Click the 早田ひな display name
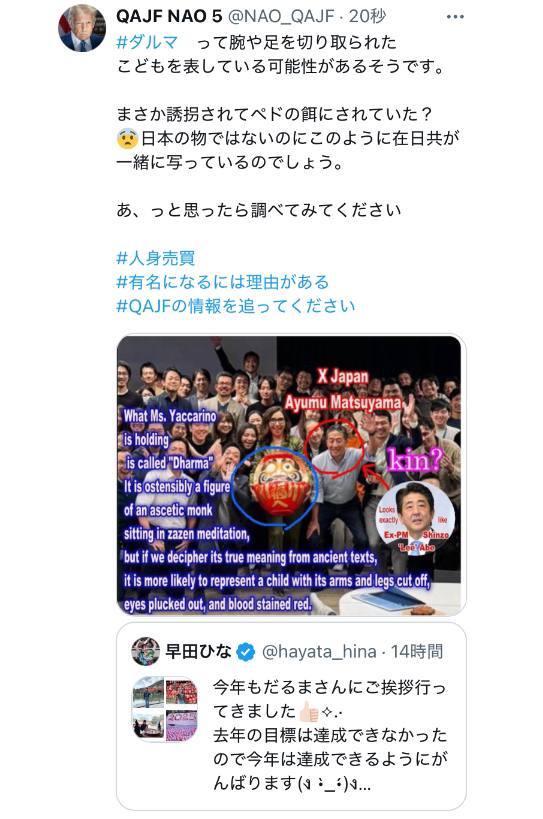This screenshot has width=543, height=819. (198, 651)
